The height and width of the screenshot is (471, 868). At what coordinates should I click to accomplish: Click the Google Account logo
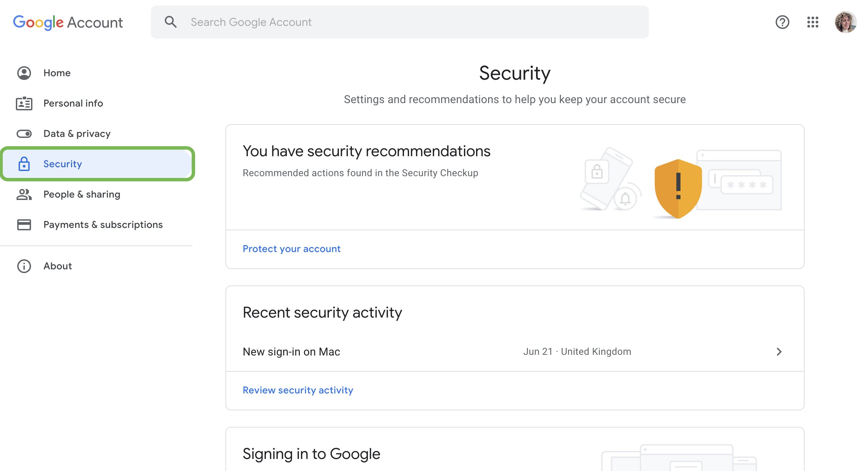click(x=68, y=22)
